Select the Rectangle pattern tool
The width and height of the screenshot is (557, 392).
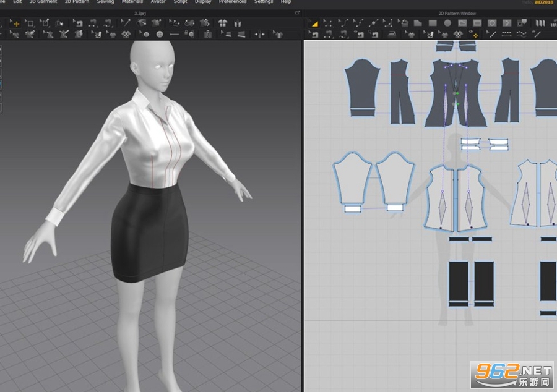pyautogui.click(x=433, y=23)
